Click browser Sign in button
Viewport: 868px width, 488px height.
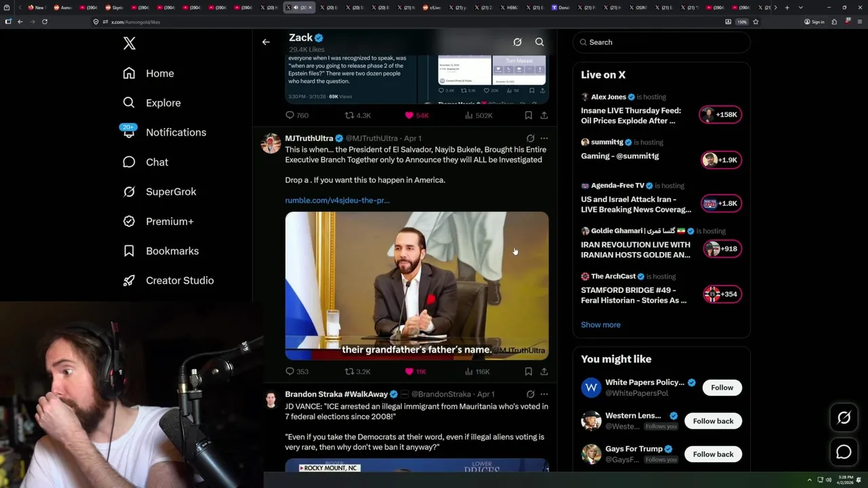coord(814,22)
